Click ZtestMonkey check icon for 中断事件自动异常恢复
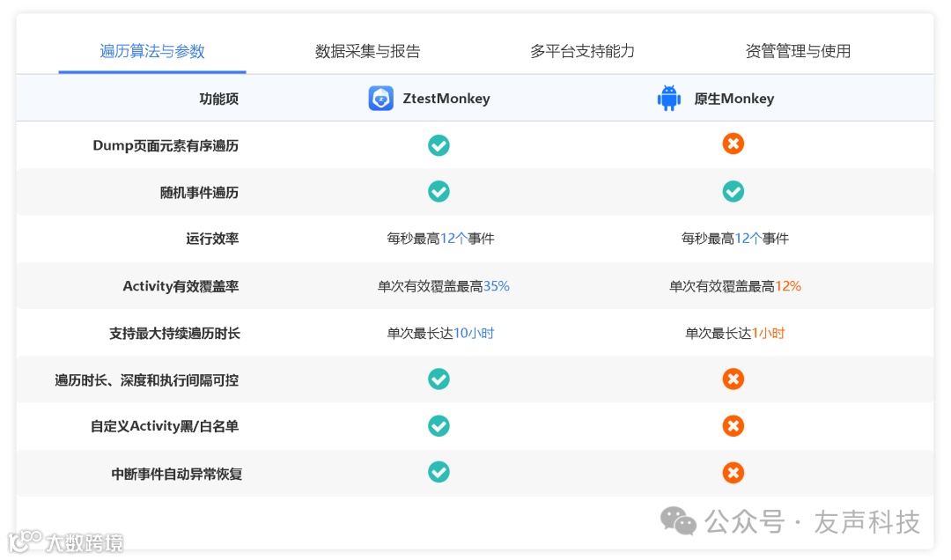Image resolution: width=951 pixels, height=560 pixels. pyautogui.click(x=439, y=472)
